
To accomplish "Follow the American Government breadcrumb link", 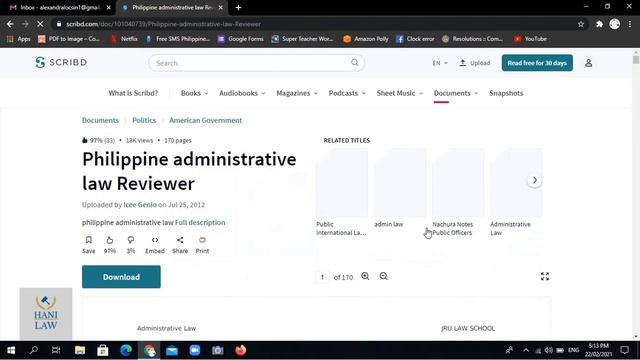I will [206, 120].
